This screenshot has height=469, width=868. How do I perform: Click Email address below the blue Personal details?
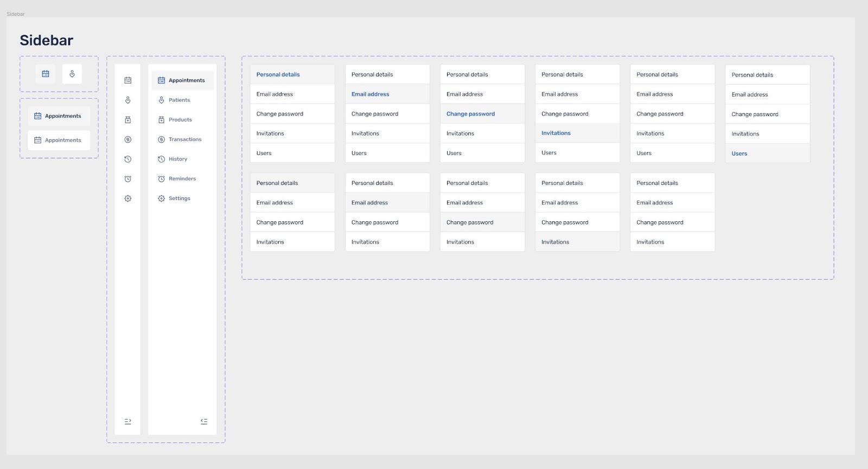tap(292, 94)
